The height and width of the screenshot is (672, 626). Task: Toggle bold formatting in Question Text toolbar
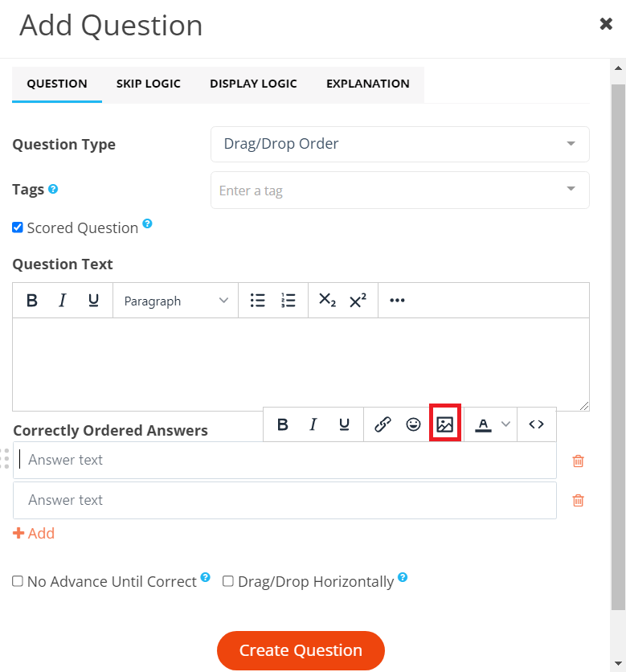coord(32,300)
